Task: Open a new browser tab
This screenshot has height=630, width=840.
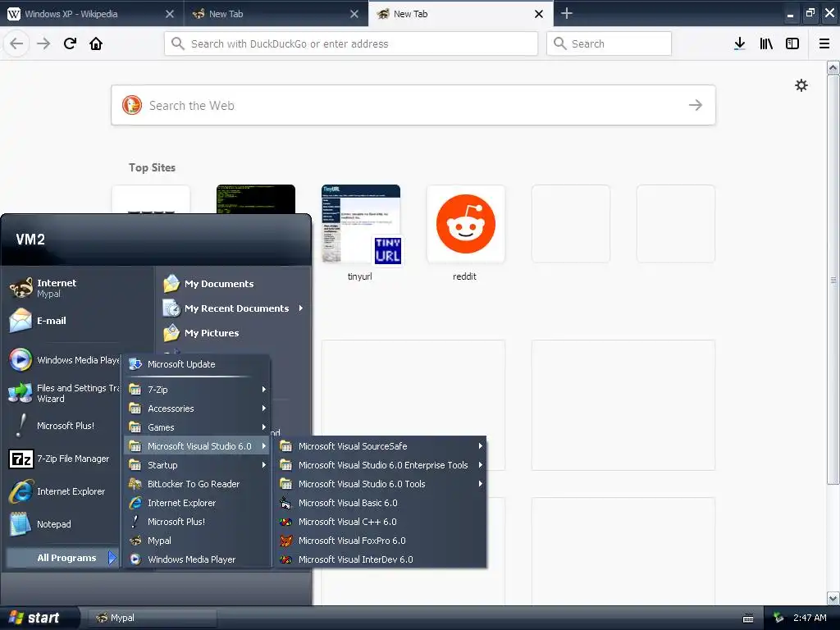Action: [566, 13]
